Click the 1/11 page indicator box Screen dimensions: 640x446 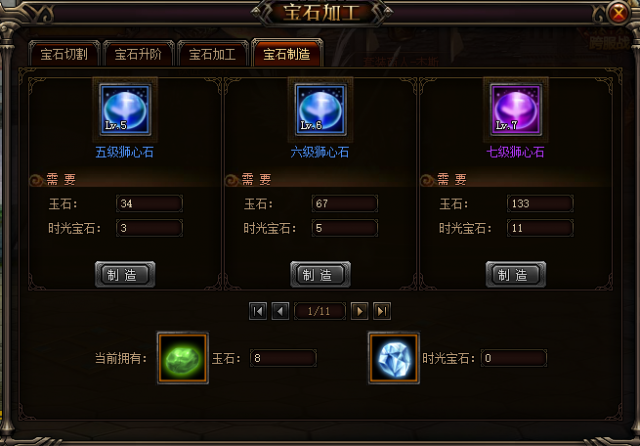click(320, 311)
